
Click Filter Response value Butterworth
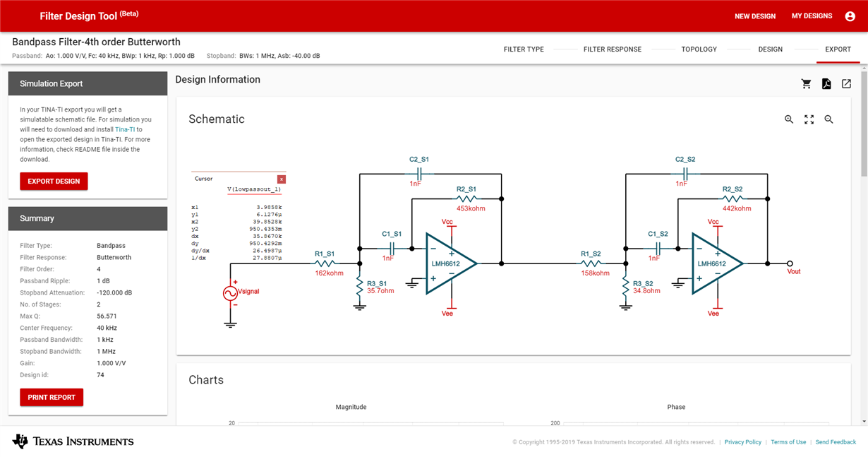[x=114, y=258]
